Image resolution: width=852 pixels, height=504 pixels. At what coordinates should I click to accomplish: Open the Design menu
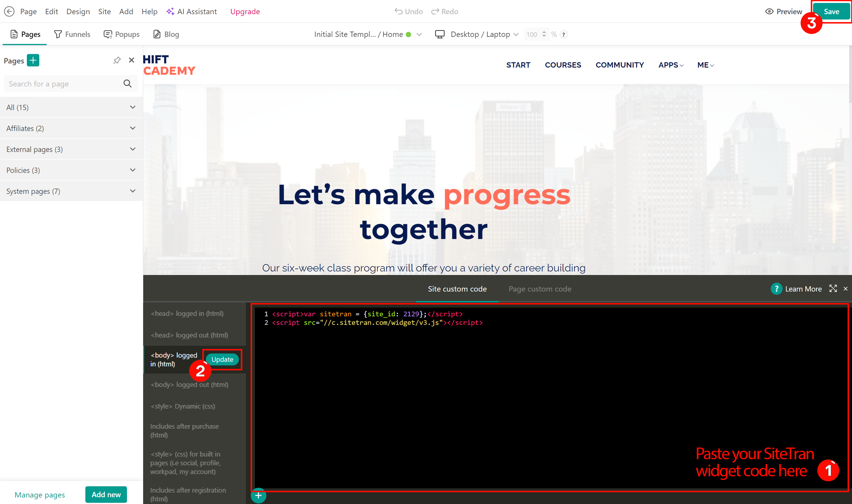(78, 11)
